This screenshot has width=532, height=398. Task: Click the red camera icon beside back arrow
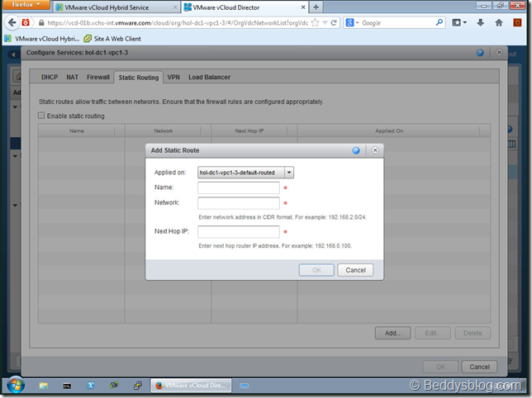click(26, 23)
